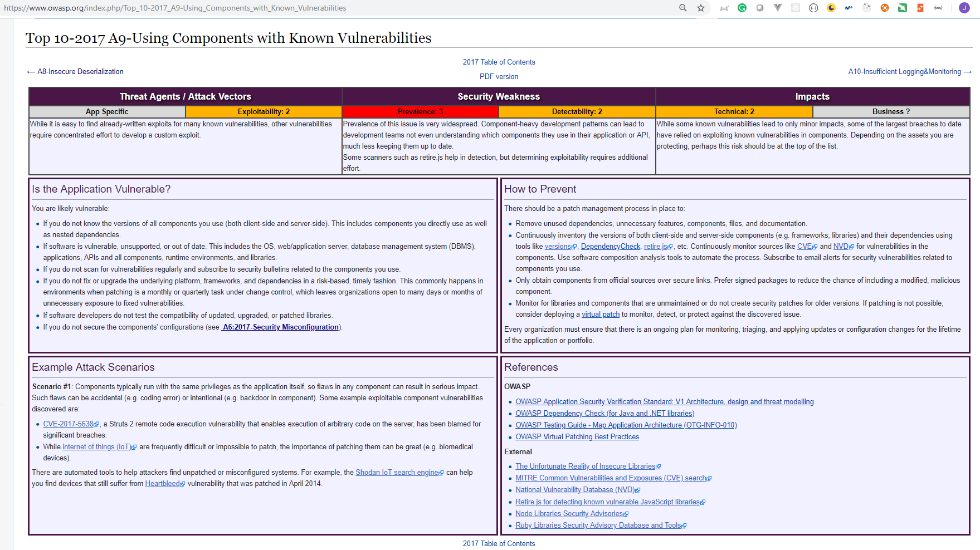980x550 pixels.
Task: Click the leftmost handwritten-braces extension icon
Action: click(724, 8)
